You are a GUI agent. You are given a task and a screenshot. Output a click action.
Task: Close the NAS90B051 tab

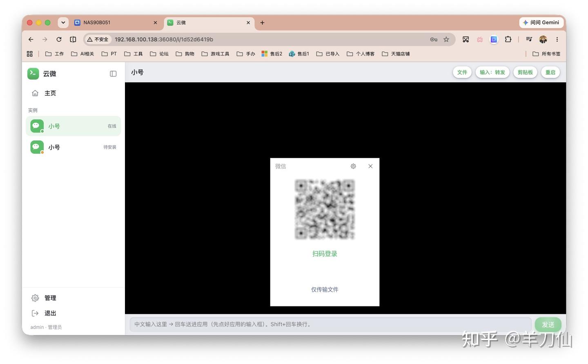coord(155,23)
